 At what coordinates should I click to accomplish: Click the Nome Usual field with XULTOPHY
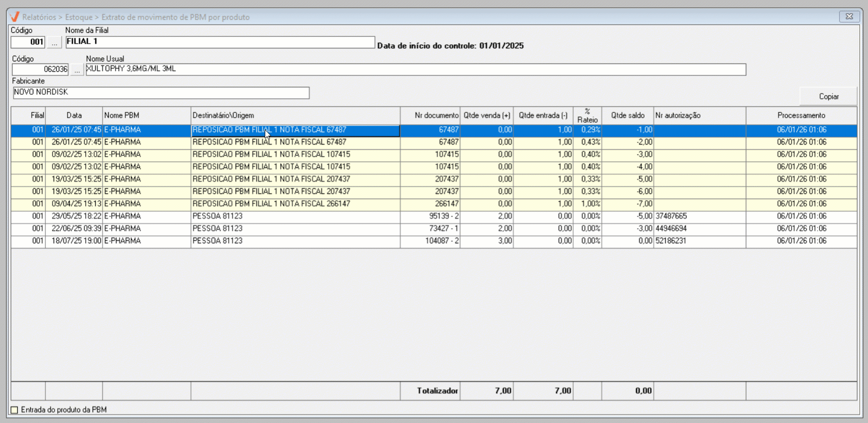click(x=415, y=69)
